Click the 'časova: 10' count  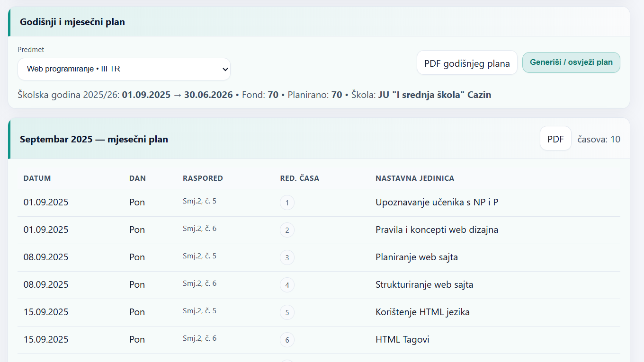click(x=599, y=139)
